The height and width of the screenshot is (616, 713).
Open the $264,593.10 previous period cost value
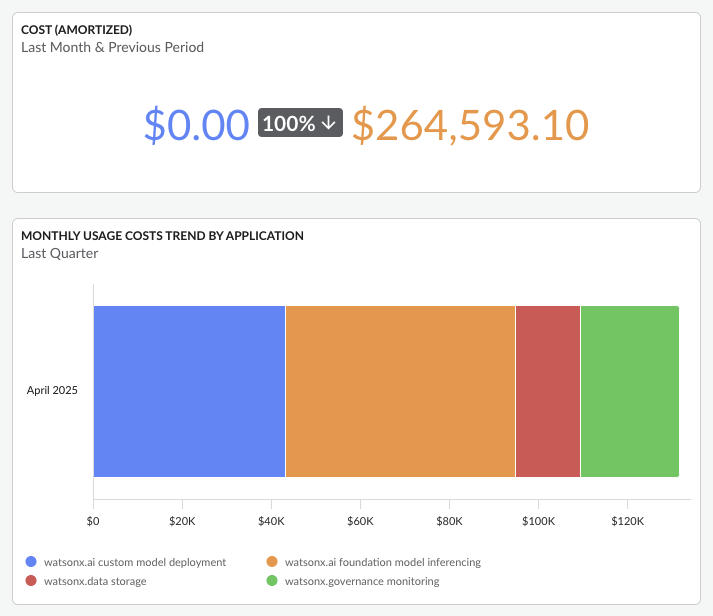pyautogui.click(x=470, y=124)
